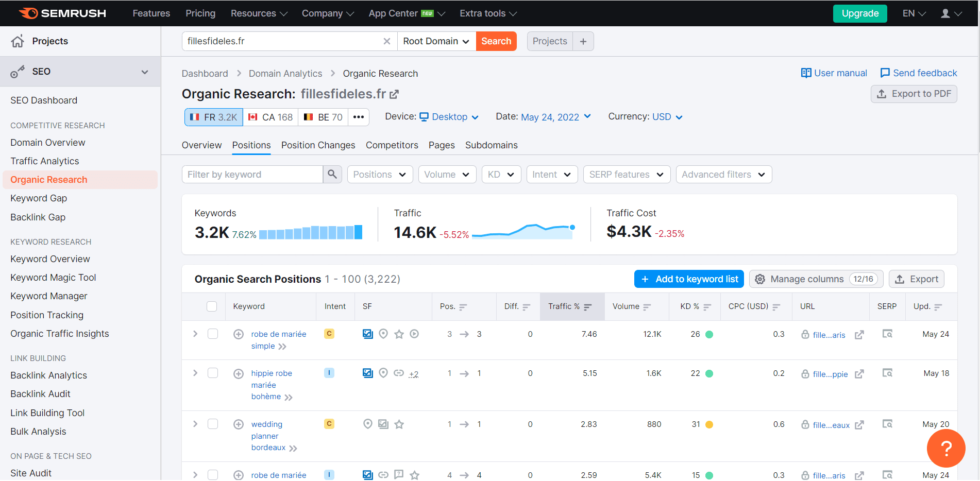Open Advanced filters dropdown

click(723, 175)
